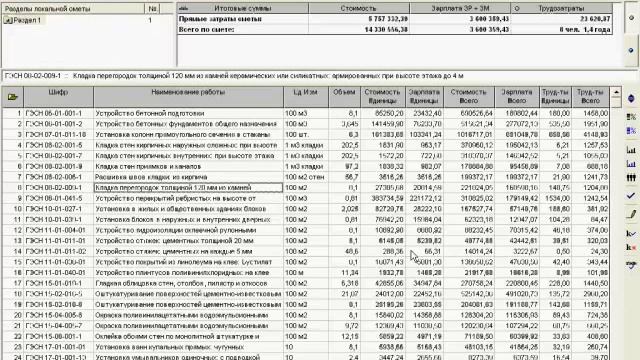Select row 'Всего по смете' in totals
This screenshot has height=360, width=640.
pyautogui.click(x=395, y=29)
